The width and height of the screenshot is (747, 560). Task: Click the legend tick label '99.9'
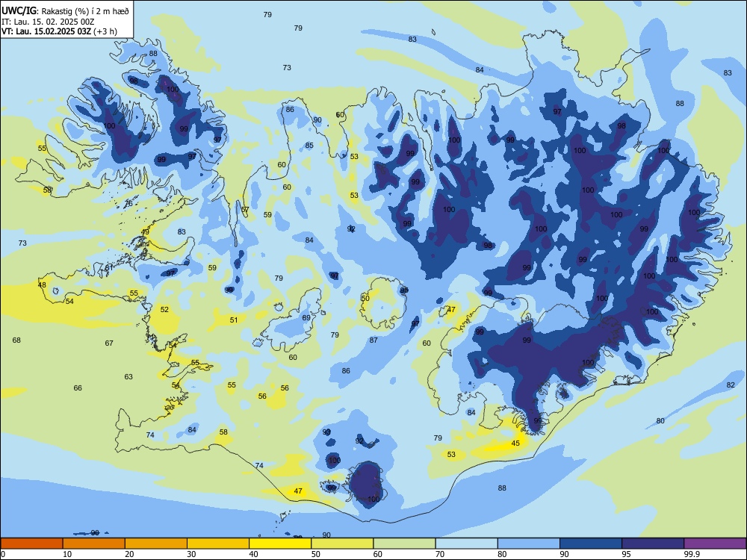point(692,554)
